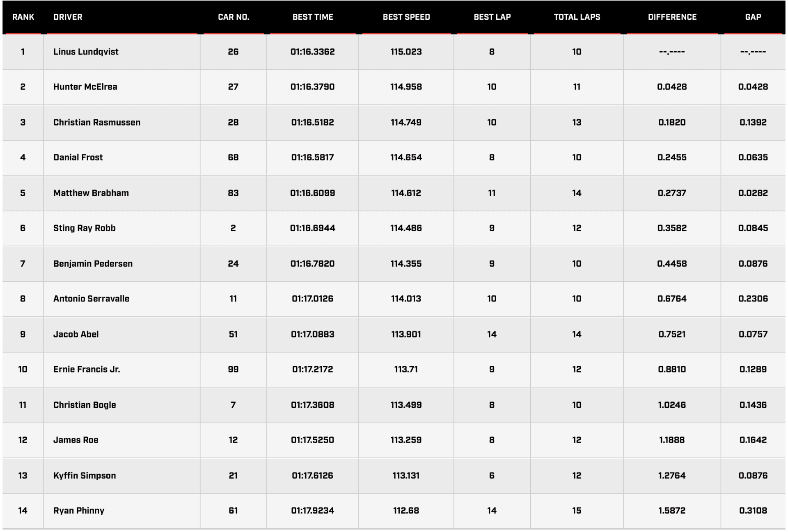Viewport: 788px width, 532px height.
Task: Select driver Hunter McElrea
Action: [x=85, y=87]
